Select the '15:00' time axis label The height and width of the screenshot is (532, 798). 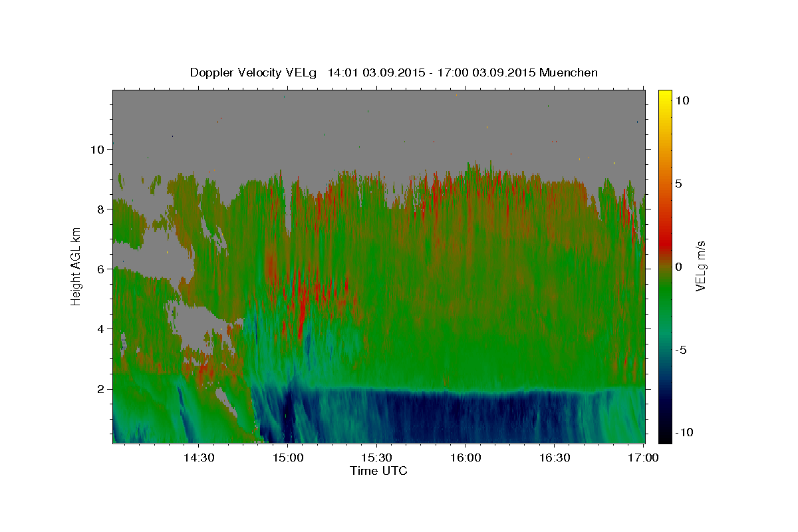[288, 458]
